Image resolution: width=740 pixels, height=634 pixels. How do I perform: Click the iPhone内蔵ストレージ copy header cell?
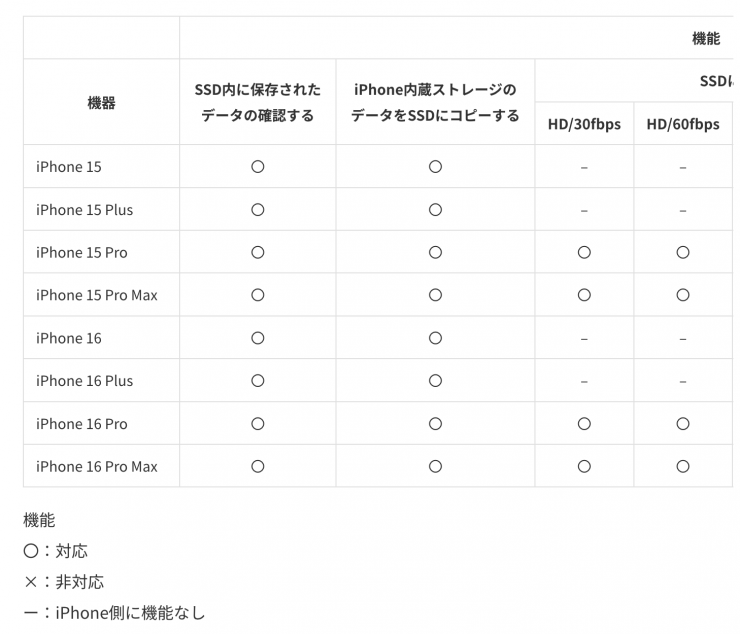[x=435, y=103]
